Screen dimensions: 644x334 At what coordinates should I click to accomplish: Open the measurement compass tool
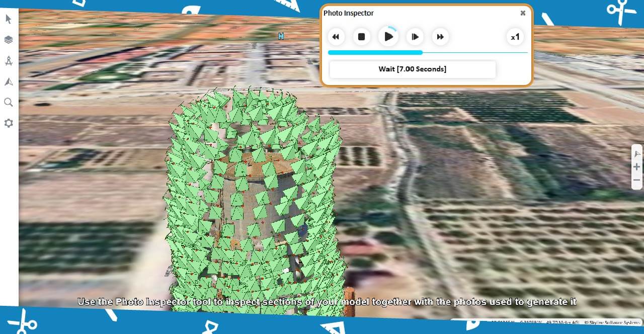click(x=9, y=61)
